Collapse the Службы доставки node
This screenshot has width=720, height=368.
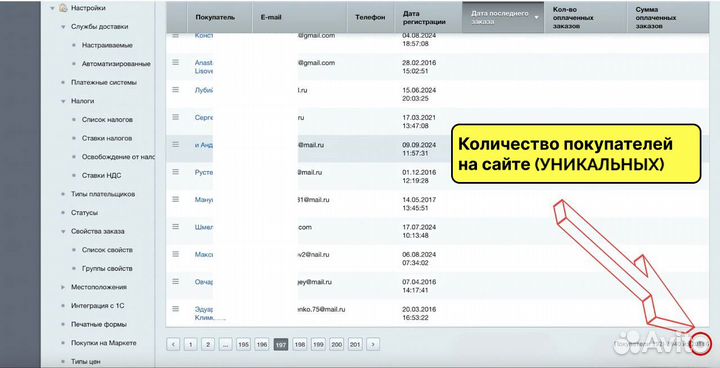63,27
